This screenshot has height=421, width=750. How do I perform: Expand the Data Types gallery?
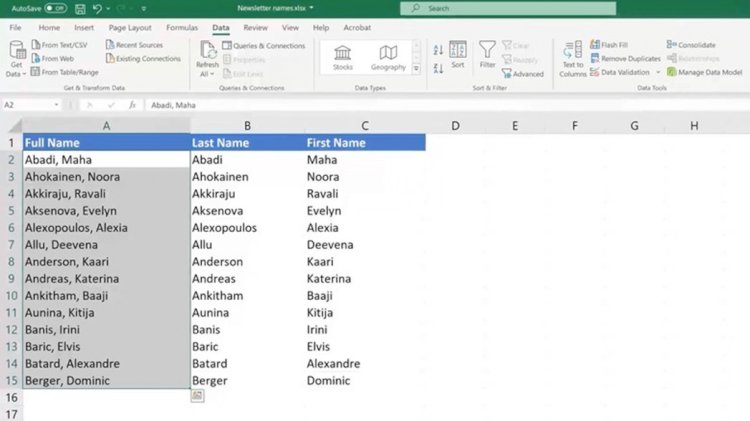[416, 68]
